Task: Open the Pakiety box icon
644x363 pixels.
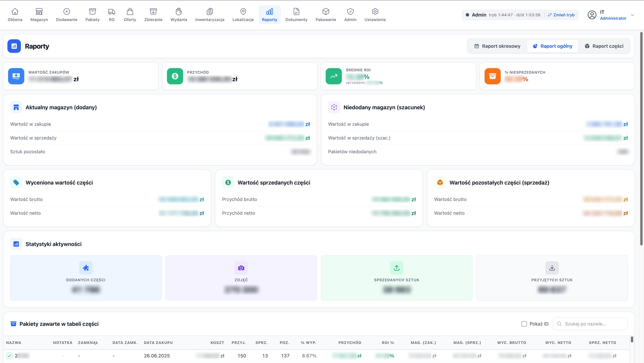Action: tap(92, 12)
